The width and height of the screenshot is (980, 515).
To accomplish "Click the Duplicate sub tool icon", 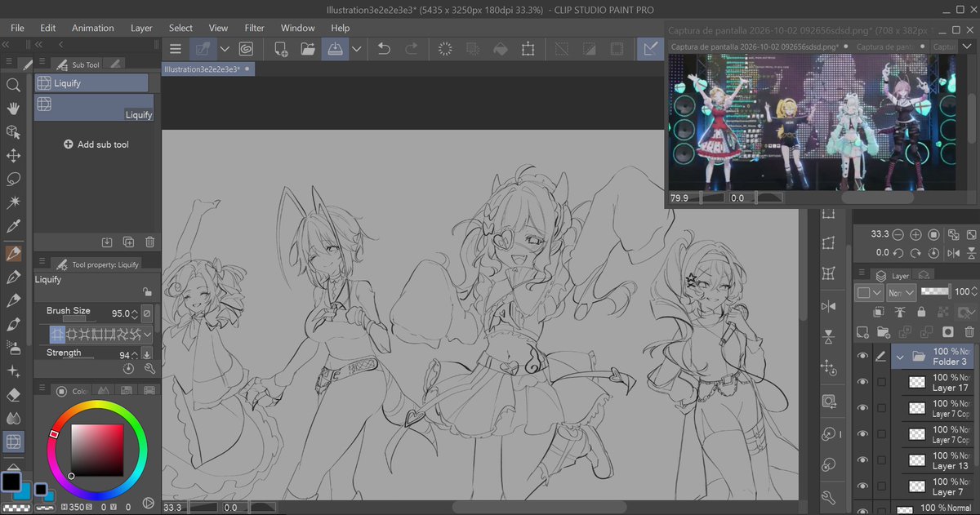I will coord(128,242).
